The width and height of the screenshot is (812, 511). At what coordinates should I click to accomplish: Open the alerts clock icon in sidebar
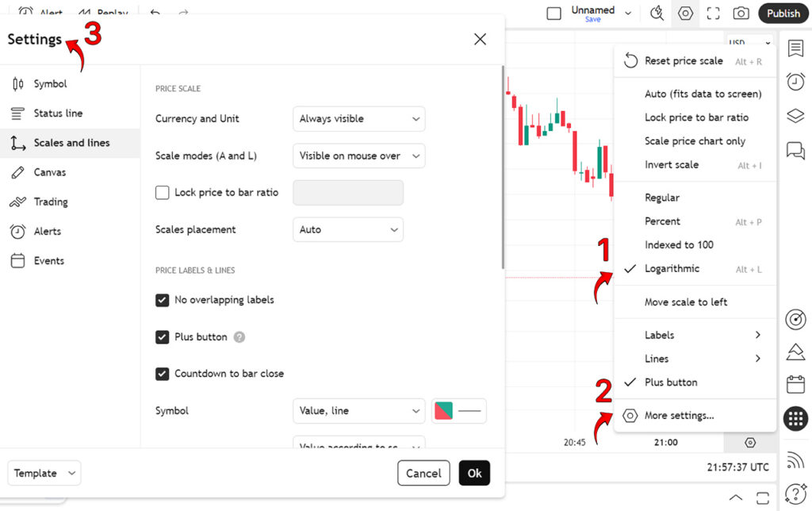click(795, 82)
